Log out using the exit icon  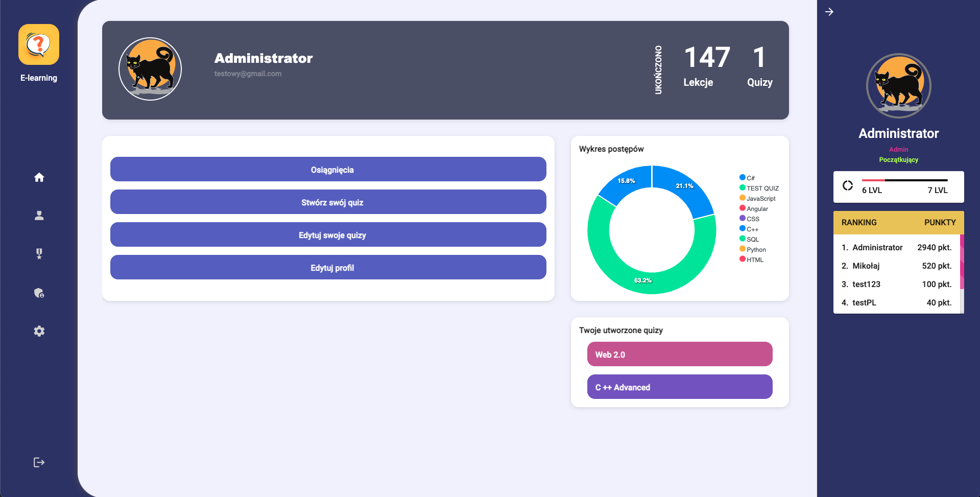39,462
